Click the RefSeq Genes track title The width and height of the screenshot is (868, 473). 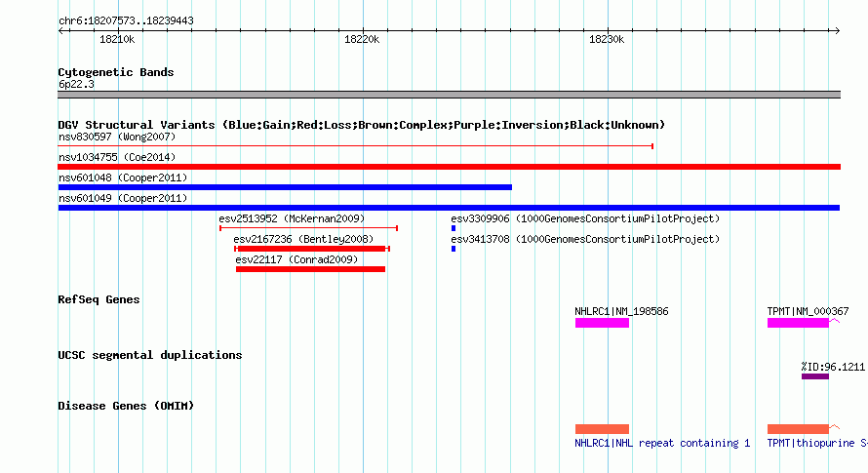99,299
